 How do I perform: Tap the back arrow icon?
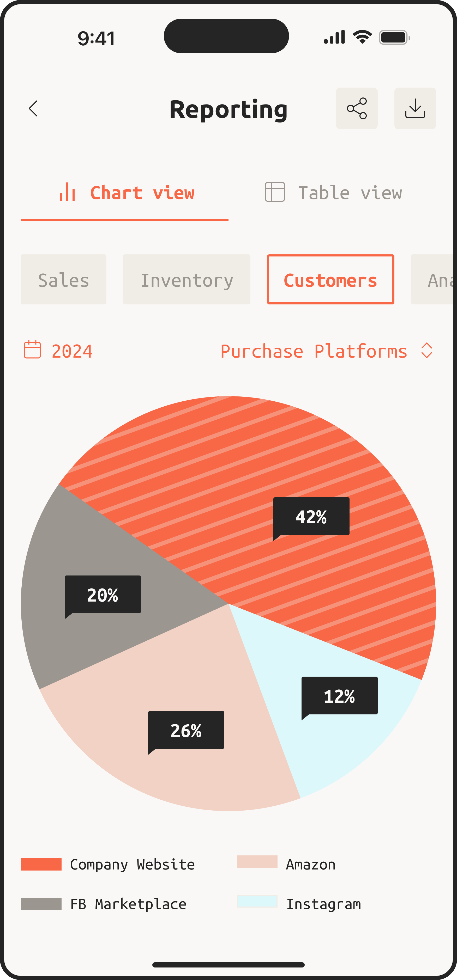[x=33, y=109]
